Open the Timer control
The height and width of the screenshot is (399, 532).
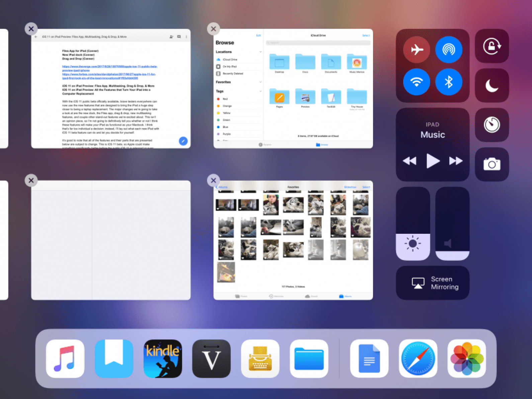coord(492,125)
